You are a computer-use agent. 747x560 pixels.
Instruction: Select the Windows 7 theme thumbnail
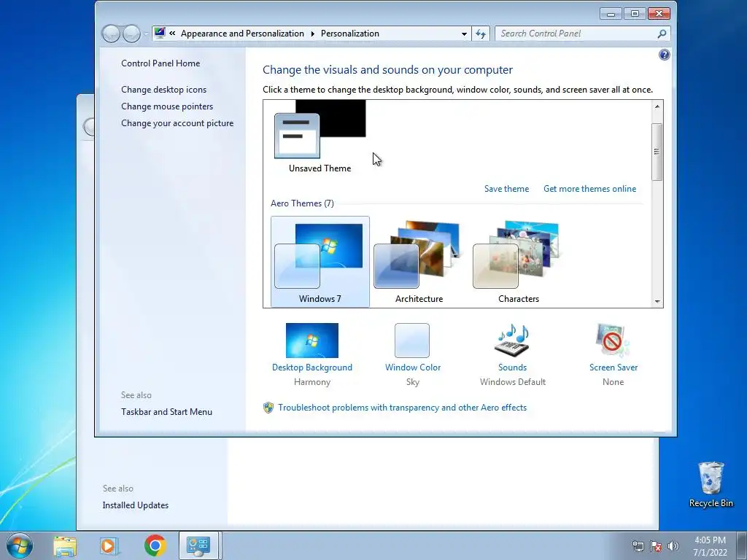[320, 262]
